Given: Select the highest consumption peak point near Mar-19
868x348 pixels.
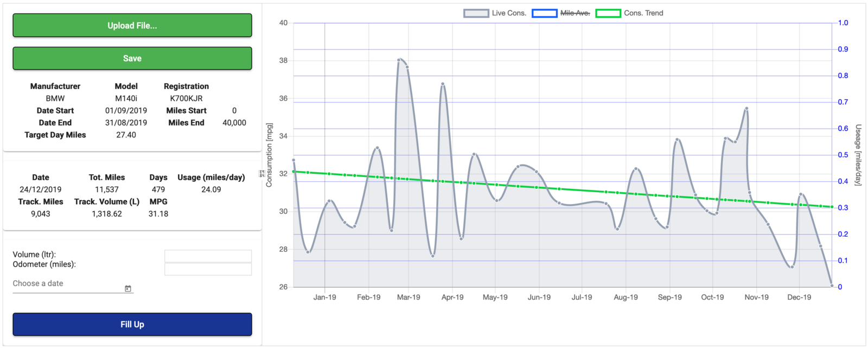Looking at the screenshot, I should [399, 60].
